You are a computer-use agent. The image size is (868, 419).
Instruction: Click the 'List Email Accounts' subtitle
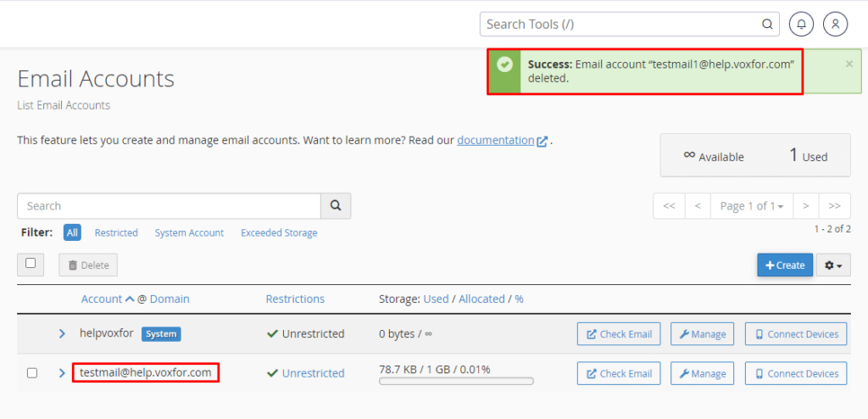tap(64, 105)
